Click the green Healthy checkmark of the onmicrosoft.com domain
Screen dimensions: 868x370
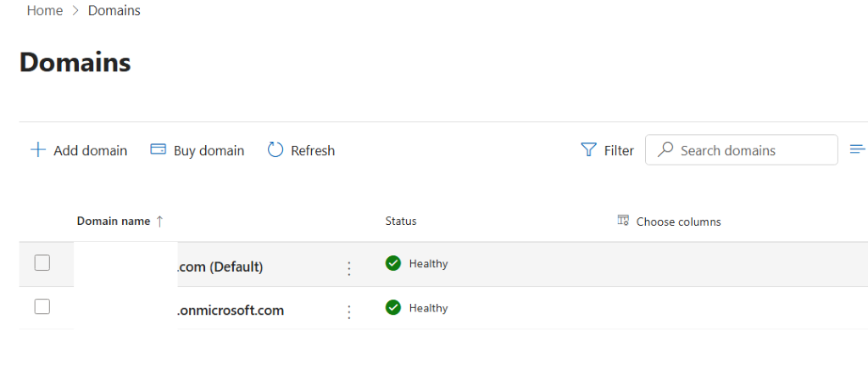point(393,307)
